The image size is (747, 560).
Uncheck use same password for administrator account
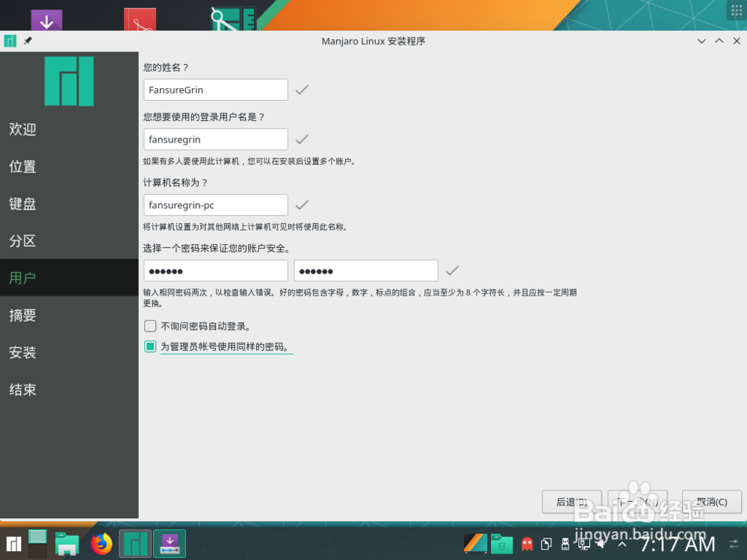[150, 346]
